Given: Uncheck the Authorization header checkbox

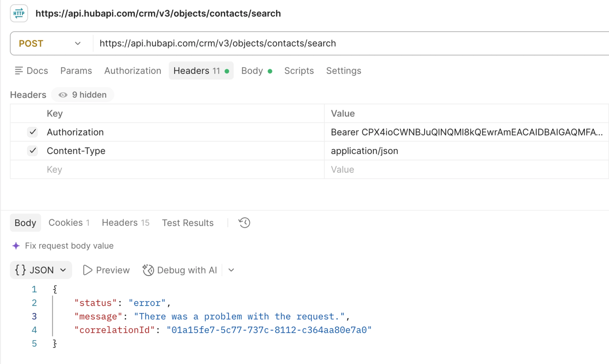Looking at the screenshot, I should (x=33, y=132).
